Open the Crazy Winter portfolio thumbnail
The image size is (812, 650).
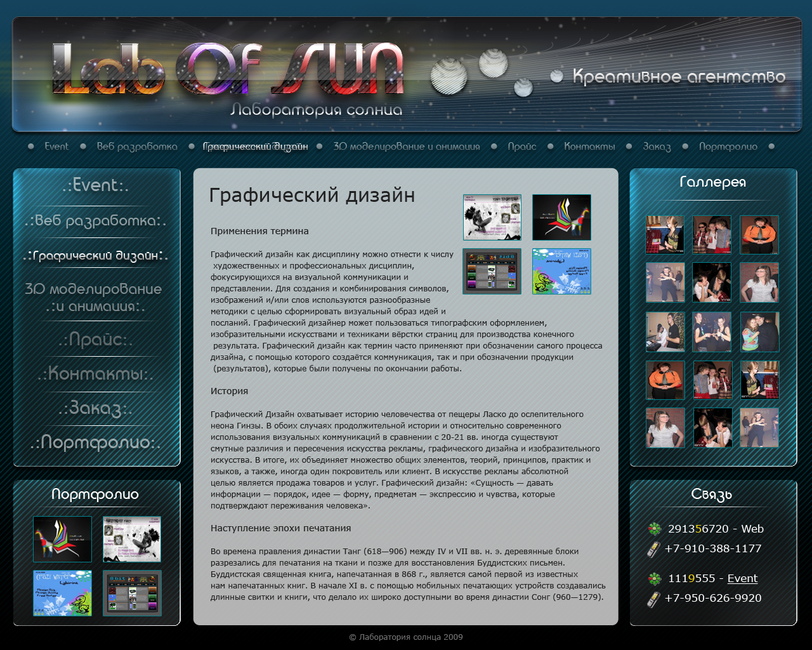coord(62,594)
